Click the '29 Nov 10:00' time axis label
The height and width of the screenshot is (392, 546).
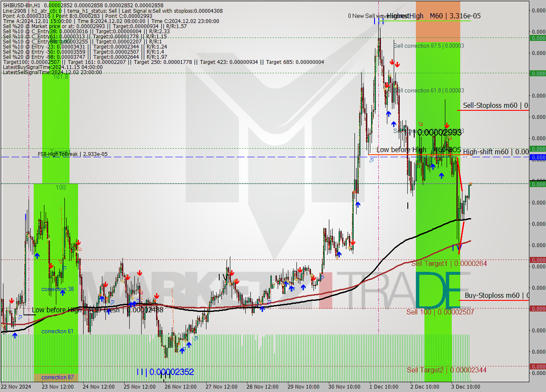pyautogui.click(x=303, y=386)
